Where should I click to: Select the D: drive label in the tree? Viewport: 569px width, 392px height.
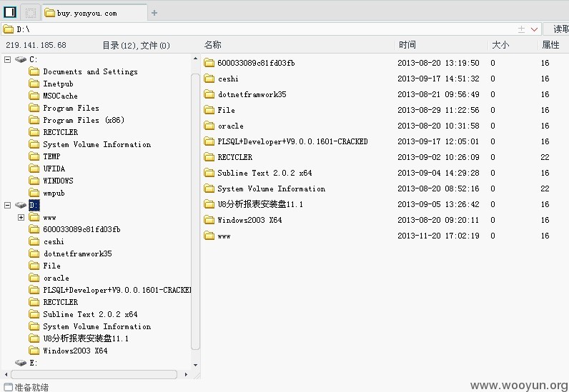tap(34, 205)
